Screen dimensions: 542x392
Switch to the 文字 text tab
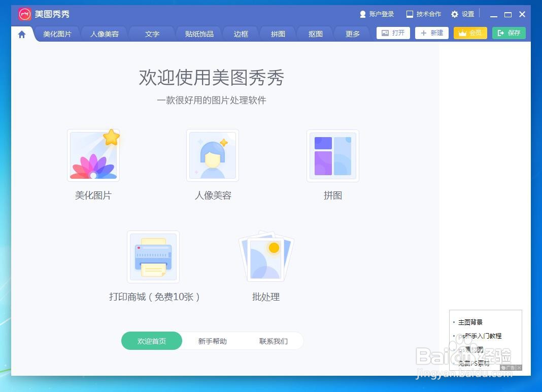tap(152, 34)
